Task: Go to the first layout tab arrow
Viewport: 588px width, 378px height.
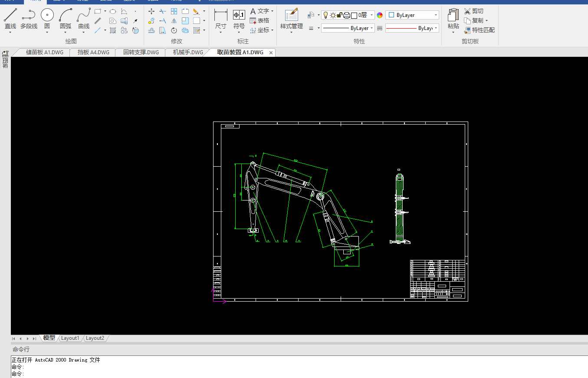Action: [x=13, y=339]
